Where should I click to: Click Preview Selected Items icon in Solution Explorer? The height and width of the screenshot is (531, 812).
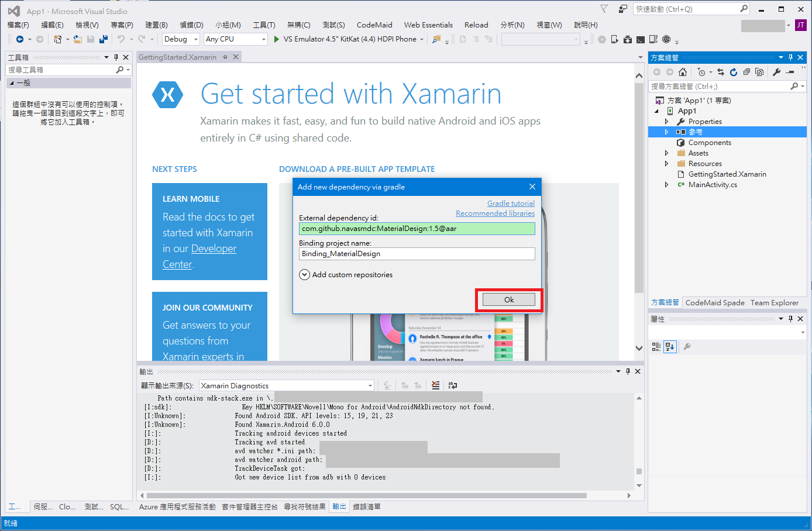click(790, 72)
